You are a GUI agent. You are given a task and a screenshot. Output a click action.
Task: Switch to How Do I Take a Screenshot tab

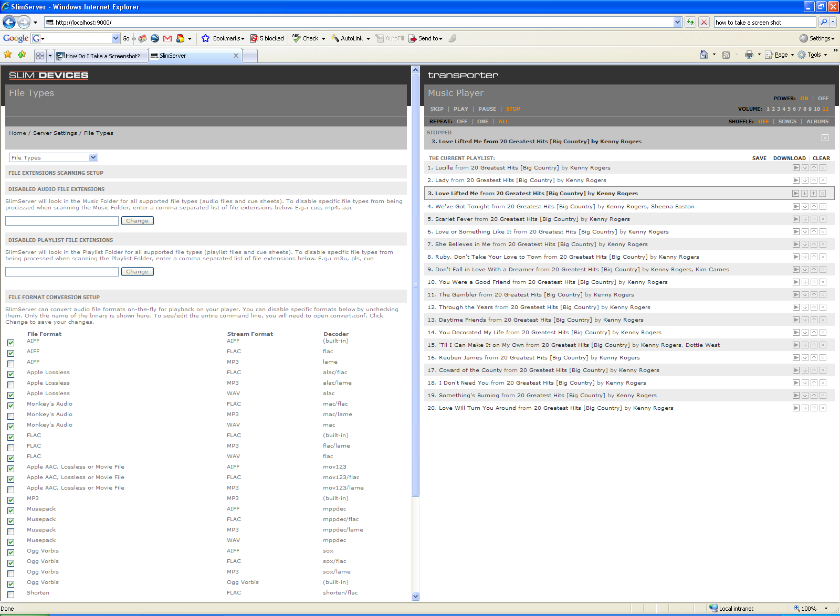pos(102,56)
